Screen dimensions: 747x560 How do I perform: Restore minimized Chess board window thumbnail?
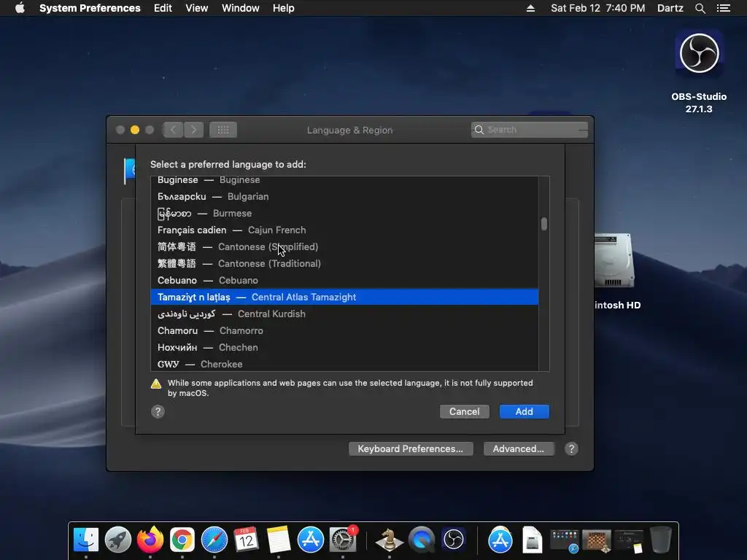tap(597, 542)
